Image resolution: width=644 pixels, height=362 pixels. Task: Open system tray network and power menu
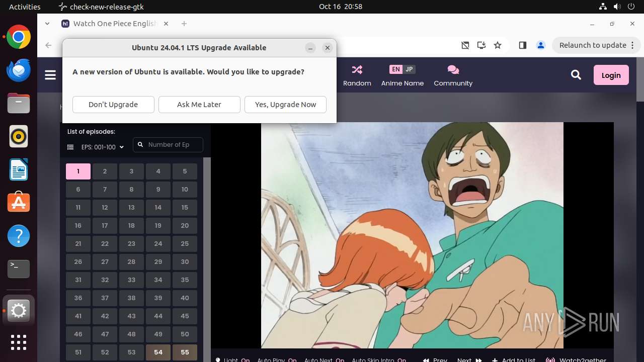tap(617, 7)
